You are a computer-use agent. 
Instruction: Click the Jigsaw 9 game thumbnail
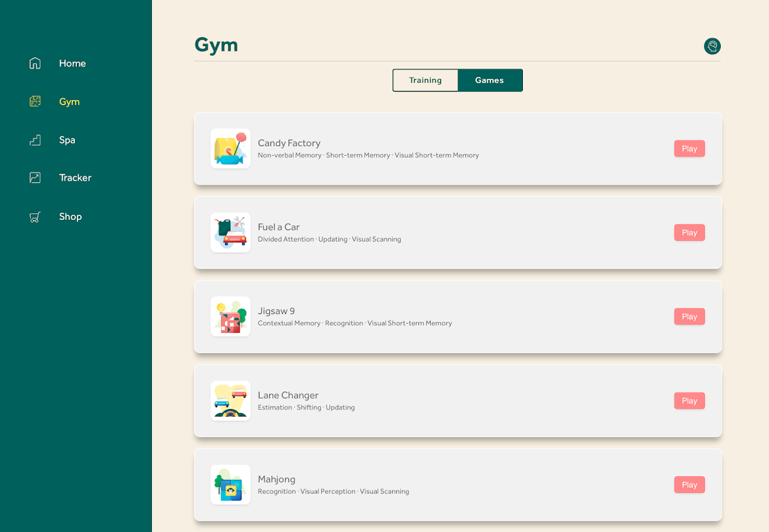(x=231, y=317)
